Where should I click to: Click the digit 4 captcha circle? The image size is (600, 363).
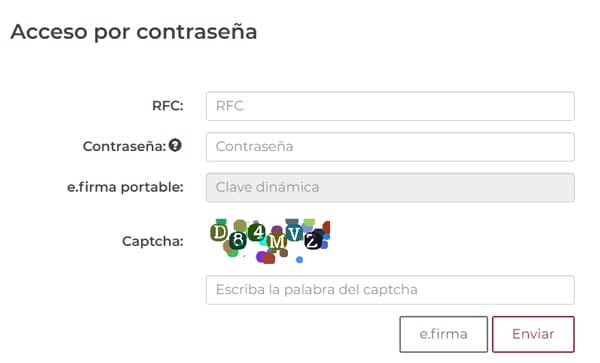(258, 232)
